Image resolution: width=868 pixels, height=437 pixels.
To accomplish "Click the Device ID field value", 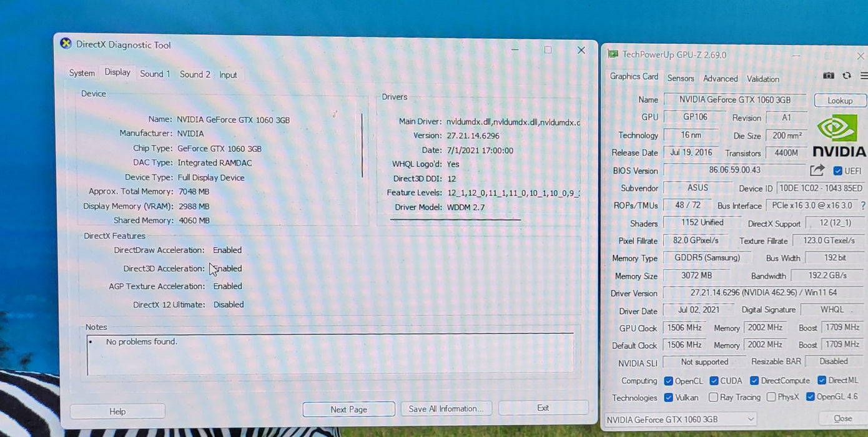I will click(x=821, y=188).
